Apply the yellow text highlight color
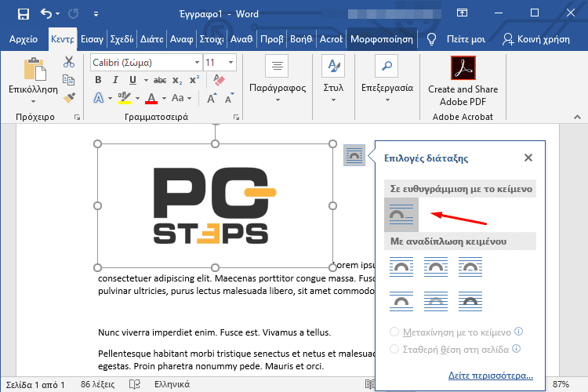Image resolution: width=588 pixels, height=392 pixels. [x=125, y=98]
